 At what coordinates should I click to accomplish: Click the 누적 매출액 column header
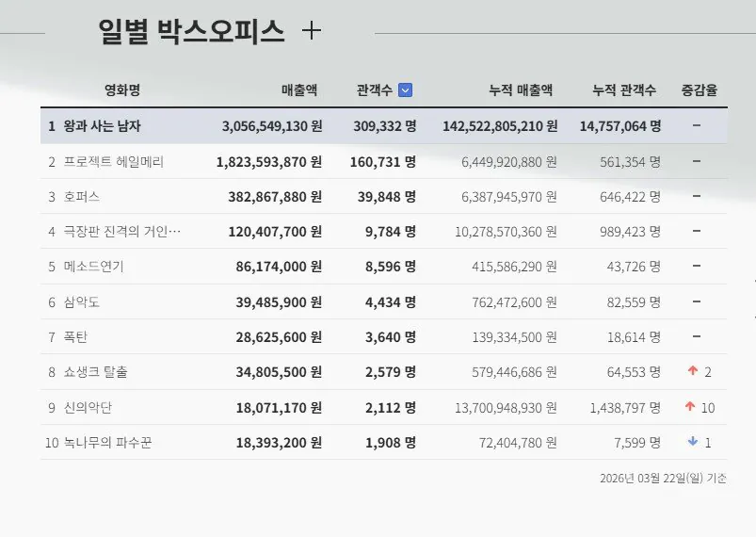[521, 90]
